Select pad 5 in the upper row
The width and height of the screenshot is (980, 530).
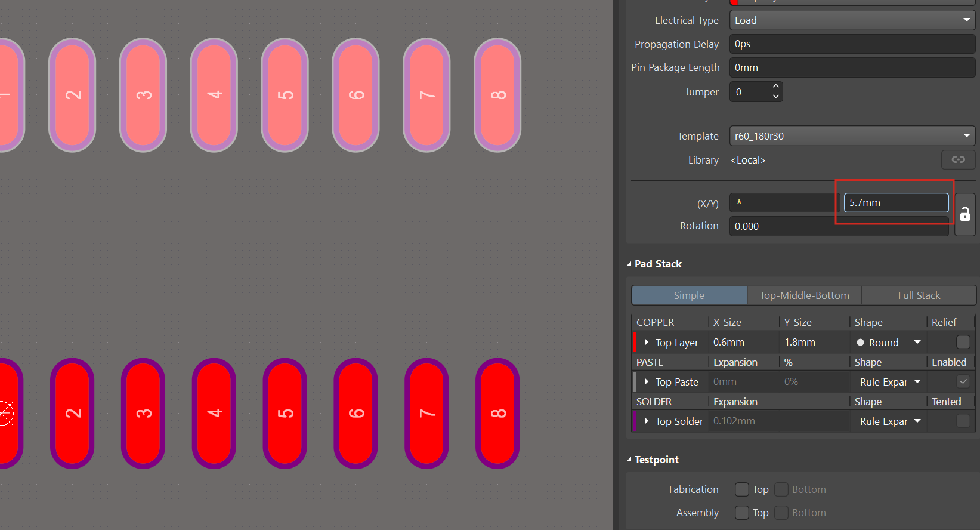(285, 95)
